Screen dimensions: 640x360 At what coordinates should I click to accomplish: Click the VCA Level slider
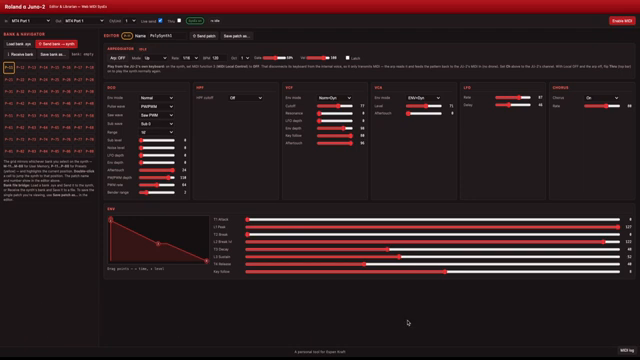click(x=424, y=106)
